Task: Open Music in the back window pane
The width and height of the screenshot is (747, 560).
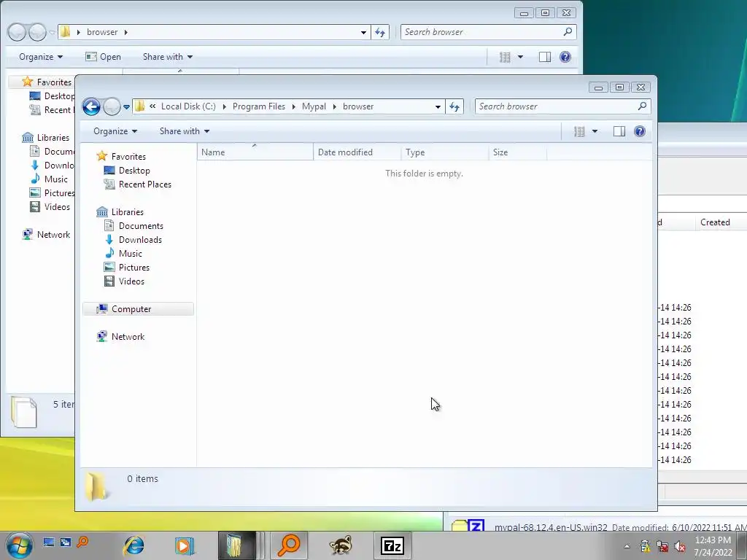Action: pyautogui.click(x=49, y=179)
